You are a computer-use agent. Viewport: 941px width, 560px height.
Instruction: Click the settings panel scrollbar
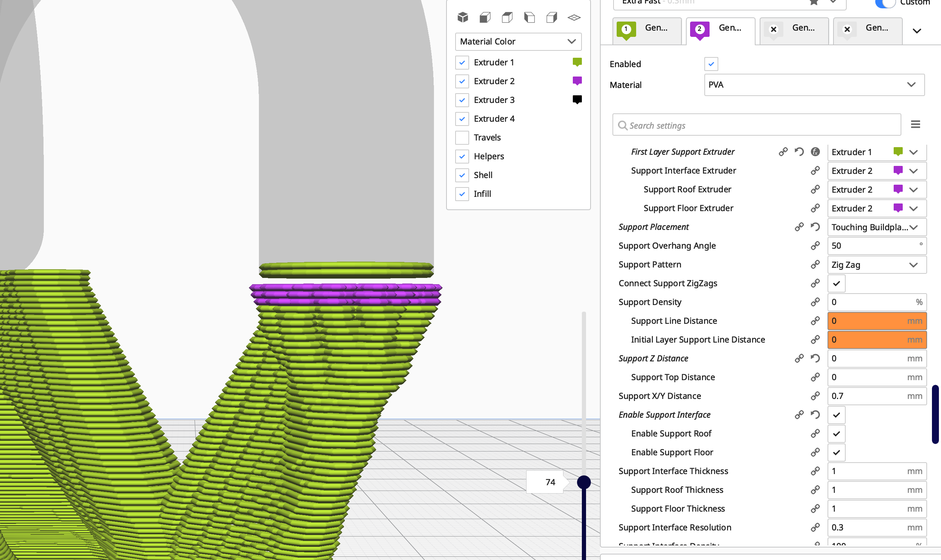935,414
